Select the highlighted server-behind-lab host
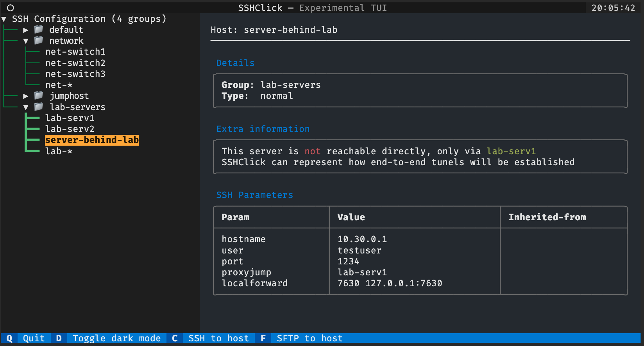Viewport: 644px width, 346px height. point(92,140)
